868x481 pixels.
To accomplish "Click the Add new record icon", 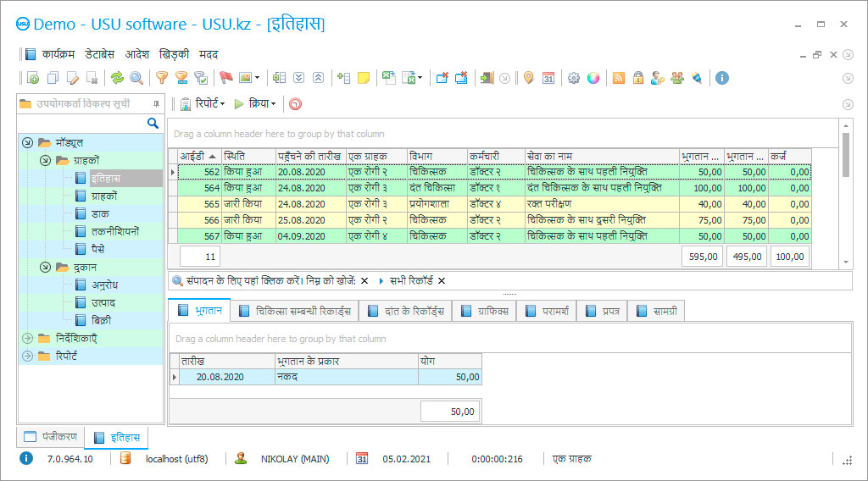I will (x=34, y=78).
